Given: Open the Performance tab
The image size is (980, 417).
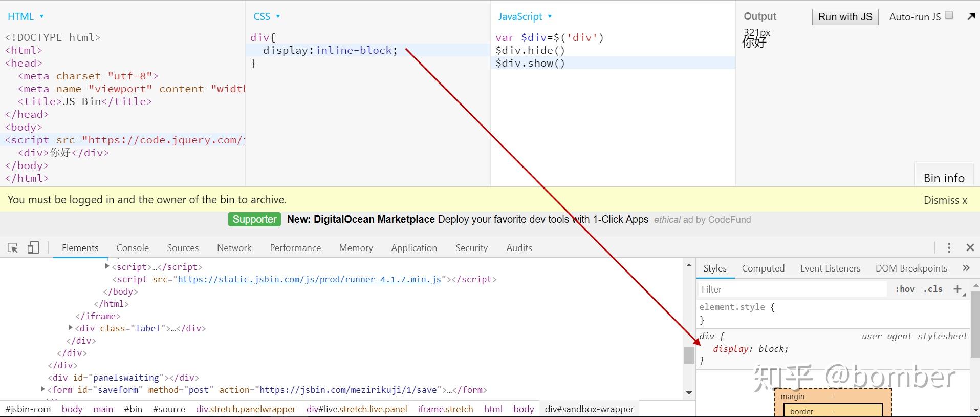Looking at the screenshot, I should click(295, 248).
